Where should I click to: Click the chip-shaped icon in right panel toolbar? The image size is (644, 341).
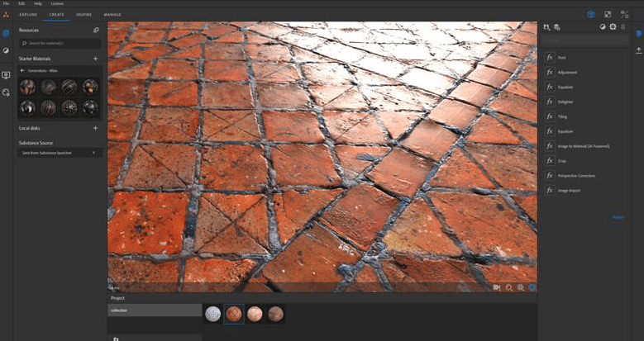[x=613, y=26]
